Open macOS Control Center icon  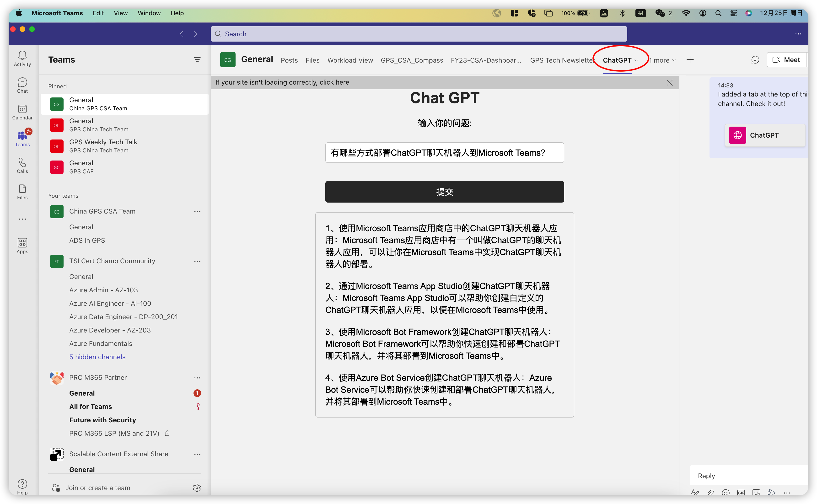tap(734, 13)
